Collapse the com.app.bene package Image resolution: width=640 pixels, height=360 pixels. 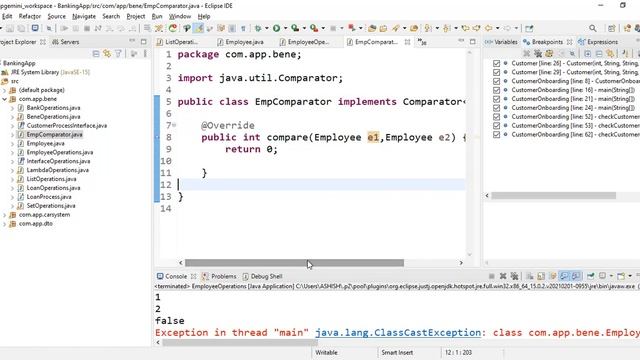click(4, 99)
